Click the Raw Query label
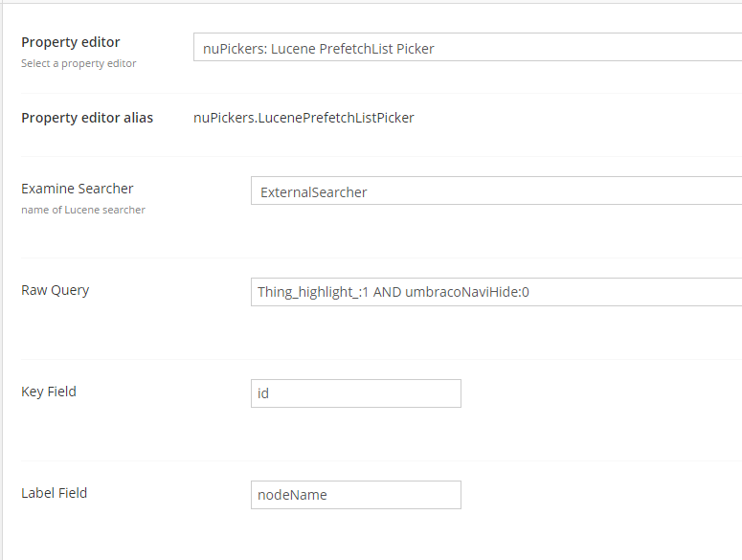The image size is (742, 560). [55, 290]
